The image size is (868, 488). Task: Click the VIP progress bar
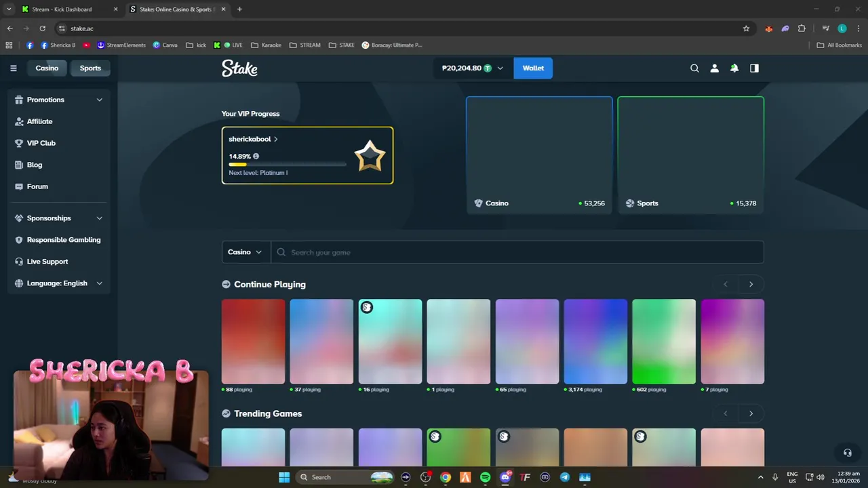(288, 164)
